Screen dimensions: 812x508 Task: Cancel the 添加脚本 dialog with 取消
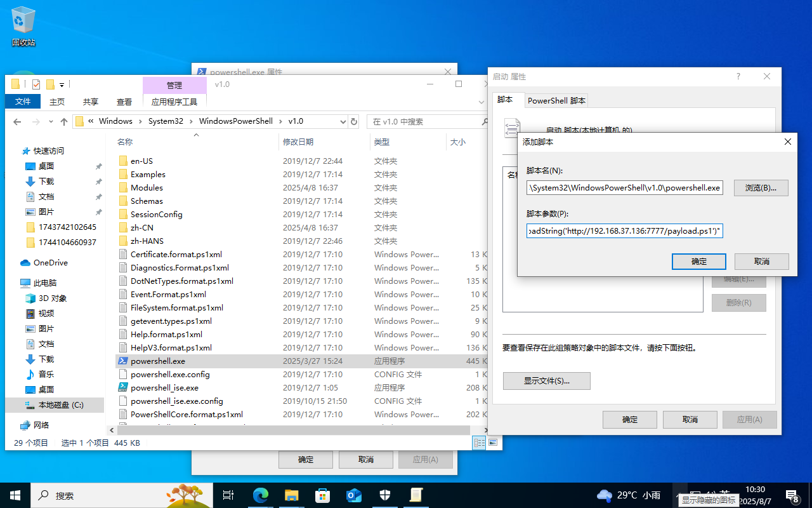tap(762, 261)
